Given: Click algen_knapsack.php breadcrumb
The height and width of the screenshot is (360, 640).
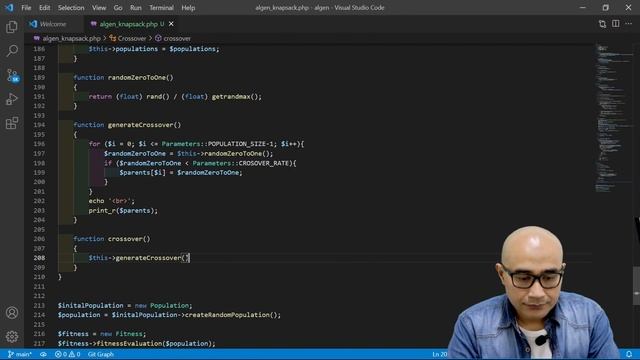Looking at the screenshot, I should point(71,38).
